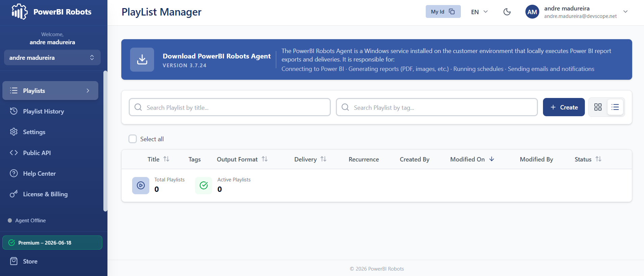This screenshot has width=644, height=276.
Task: Click the PowerBI Robots logo
Action: pos(20,12)
